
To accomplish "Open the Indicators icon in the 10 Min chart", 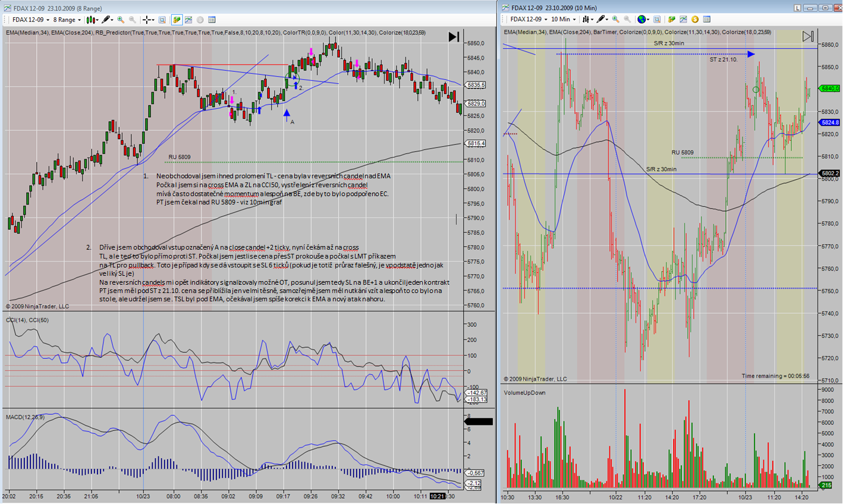I will tap(684, 19).
